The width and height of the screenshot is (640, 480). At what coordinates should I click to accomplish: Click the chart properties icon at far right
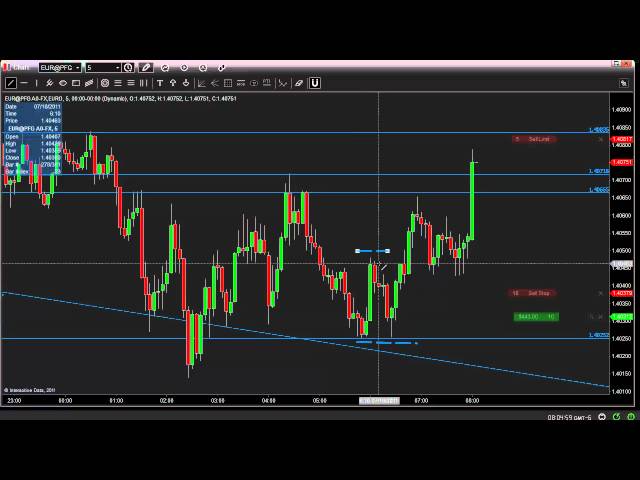(624, 83)
